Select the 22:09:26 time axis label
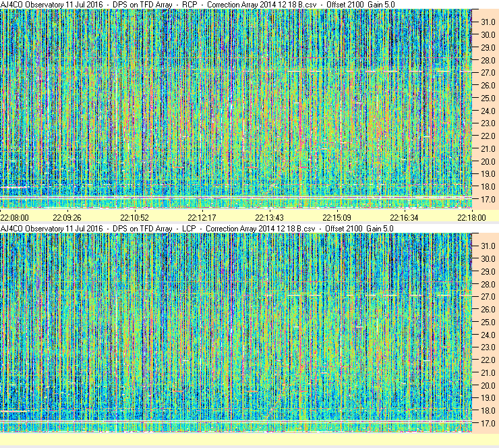This screenshot has height=448, width=499. click(x=67, y=217)
